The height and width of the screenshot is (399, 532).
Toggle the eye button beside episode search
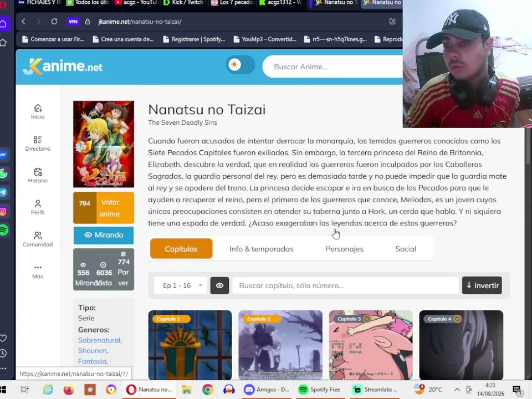click(x=219, y=285)
